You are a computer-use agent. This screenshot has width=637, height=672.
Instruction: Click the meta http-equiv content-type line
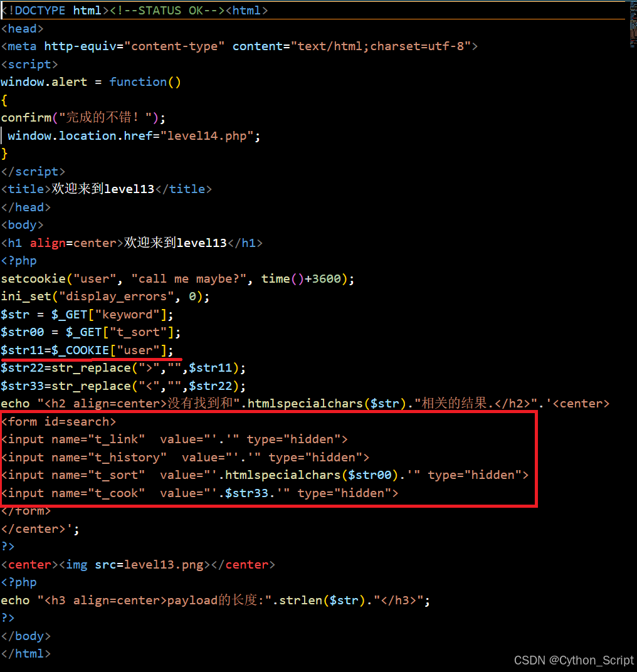(240, 46)
